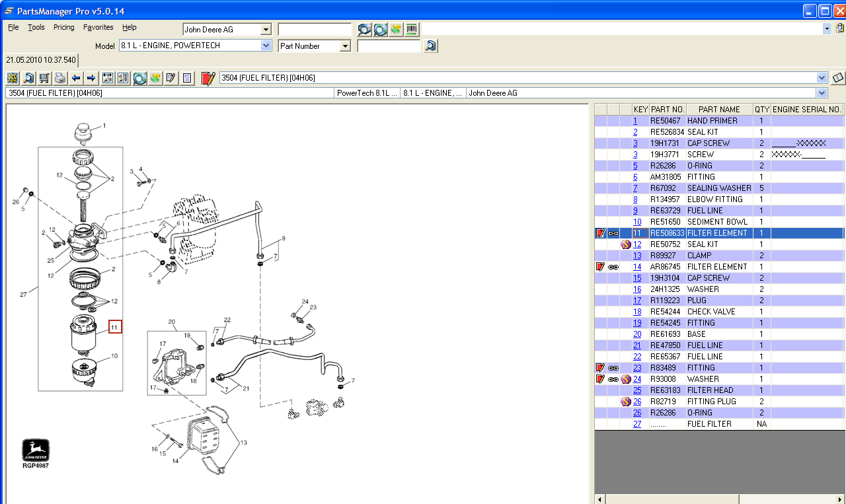The width and height of the screenshot is (846, 504).
Task: Click the highlighted callout 11 in the diagram
Action: point(115,326)
